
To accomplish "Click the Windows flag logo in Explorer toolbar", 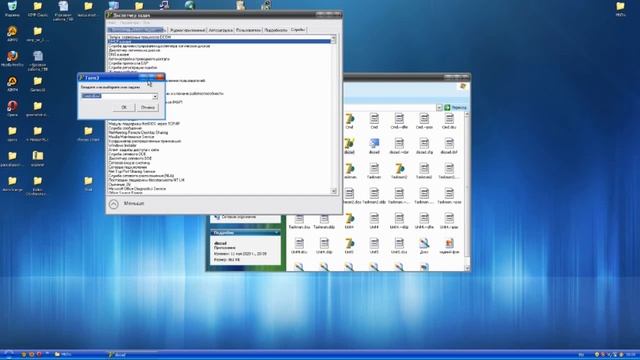I will point(463,86).
